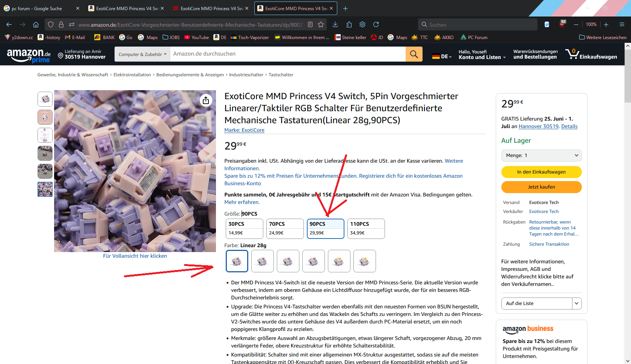This screenshot has width=631, height=364.
Task: Toggle reader view icon in address bar
Action: tap(310, 24)
